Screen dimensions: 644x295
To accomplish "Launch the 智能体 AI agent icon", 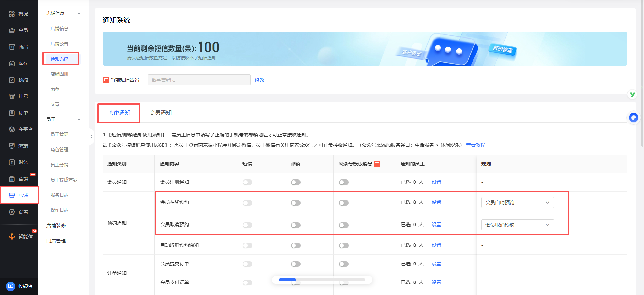I will click(x=12, y=237).
